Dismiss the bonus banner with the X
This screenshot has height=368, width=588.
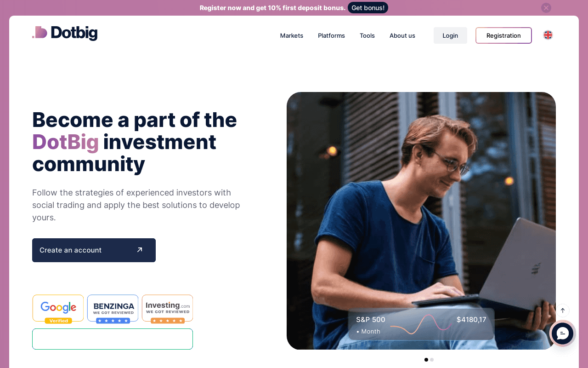(546, 8)
